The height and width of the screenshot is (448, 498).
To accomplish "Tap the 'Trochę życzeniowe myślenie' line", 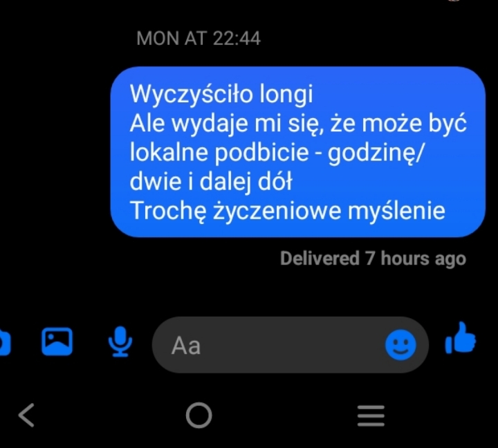I will [x=288, y=211].
